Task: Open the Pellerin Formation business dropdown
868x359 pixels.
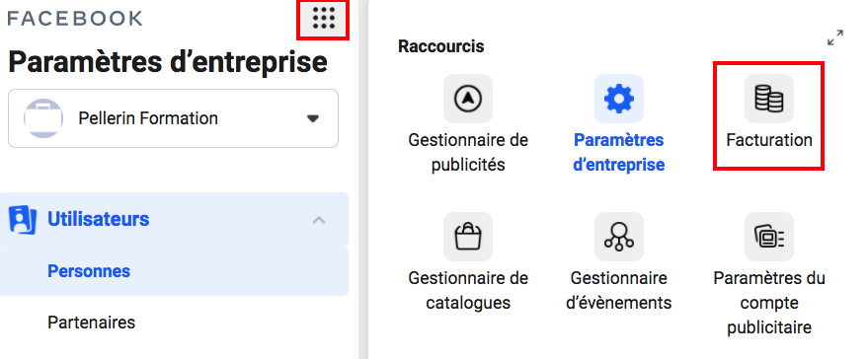Action: coord(173,118)
